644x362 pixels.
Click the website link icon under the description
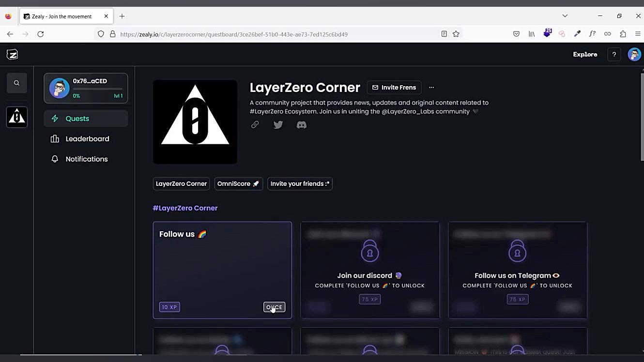(x=255, y=125)
